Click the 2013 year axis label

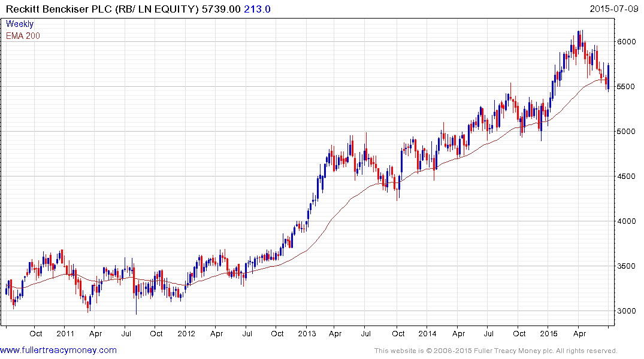(307, 333)
